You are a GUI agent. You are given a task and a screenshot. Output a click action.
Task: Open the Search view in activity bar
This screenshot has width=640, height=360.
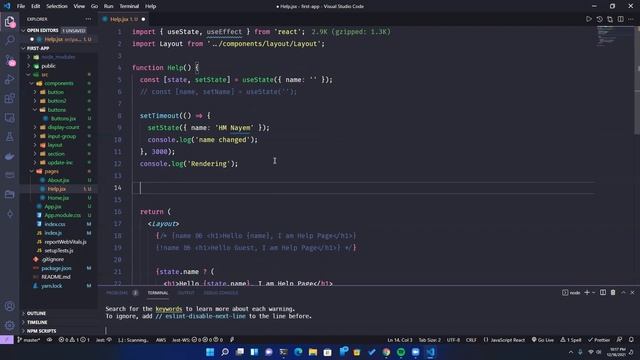[x=9, y=40]
